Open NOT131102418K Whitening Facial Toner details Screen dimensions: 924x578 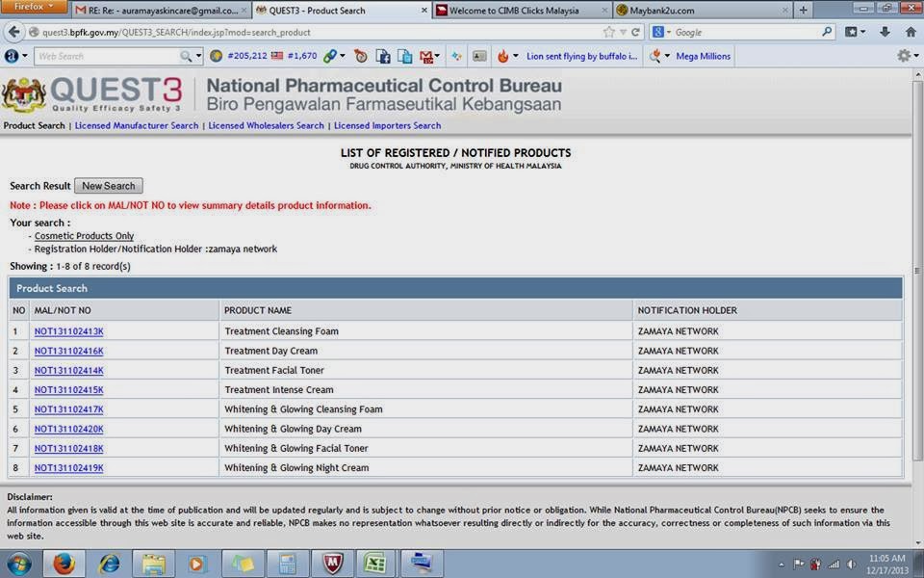click(x=69, y=448)
